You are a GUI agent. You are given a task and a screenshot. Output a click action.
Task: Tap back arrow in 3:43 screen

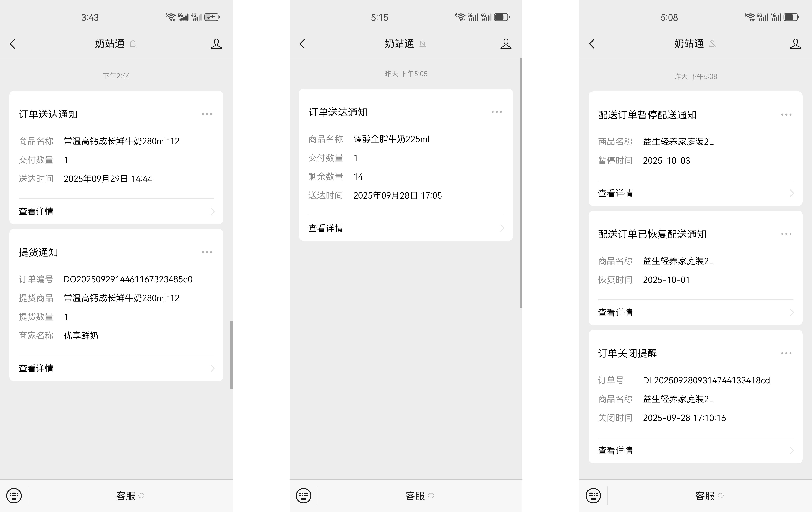tap(13, 44)
